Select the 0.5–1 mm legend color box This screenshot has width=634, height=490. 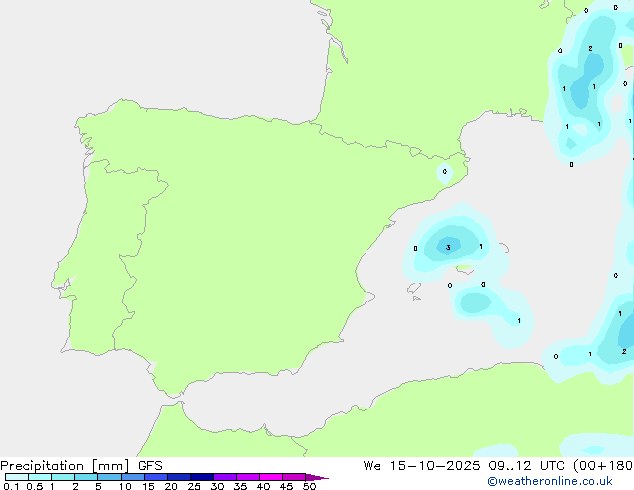coord(40,477)
